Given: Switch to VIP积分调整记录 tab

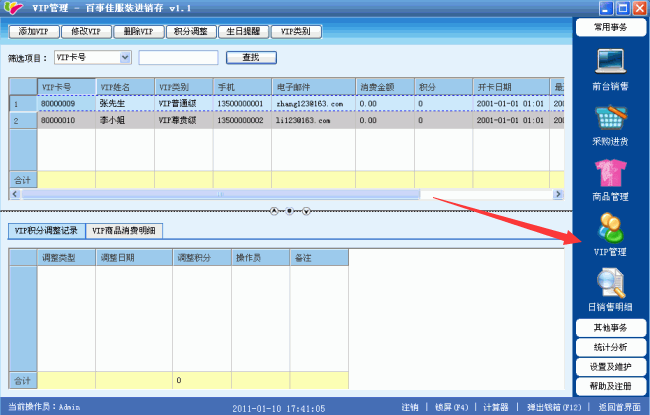Looking at the screenshot, I should (46, 231).
